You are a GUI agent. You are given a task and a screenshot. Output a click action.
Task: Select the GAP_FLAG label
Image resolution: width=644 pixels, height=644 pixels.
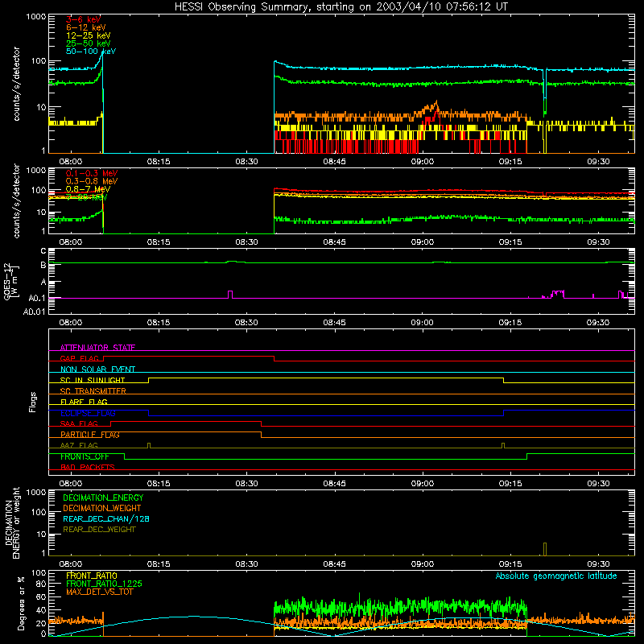(79, 358)
